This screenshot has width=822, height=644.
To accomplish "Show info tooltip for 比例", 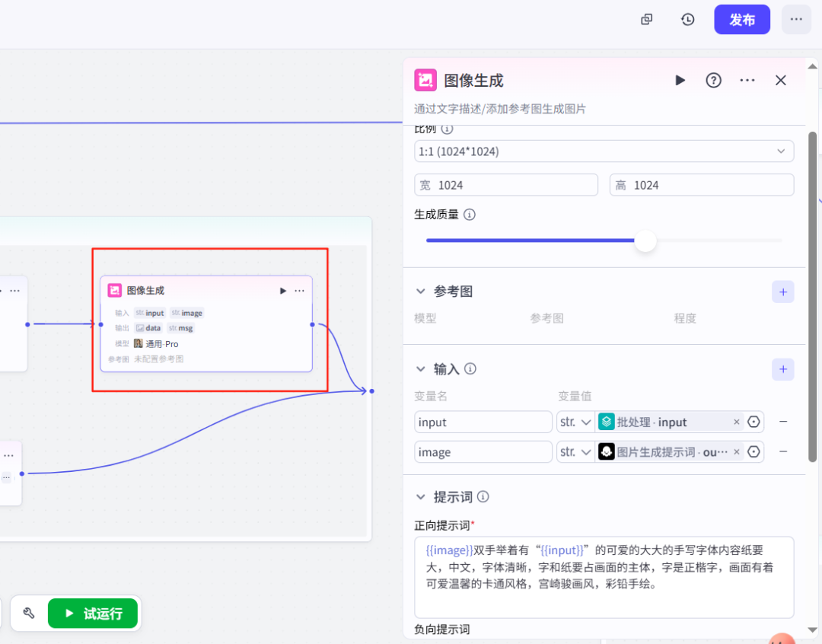I will 448,129.
